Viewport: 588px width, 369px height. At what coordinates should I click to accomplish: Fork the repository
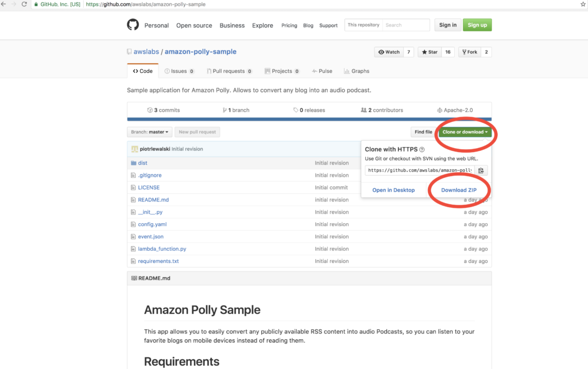point(470,52)
